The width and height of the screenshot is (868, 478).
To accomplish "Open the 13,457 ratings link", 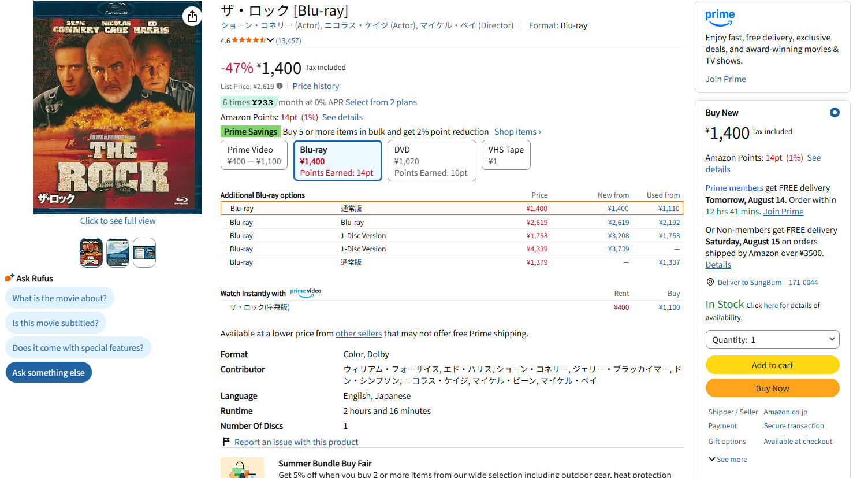I will 288,40.
